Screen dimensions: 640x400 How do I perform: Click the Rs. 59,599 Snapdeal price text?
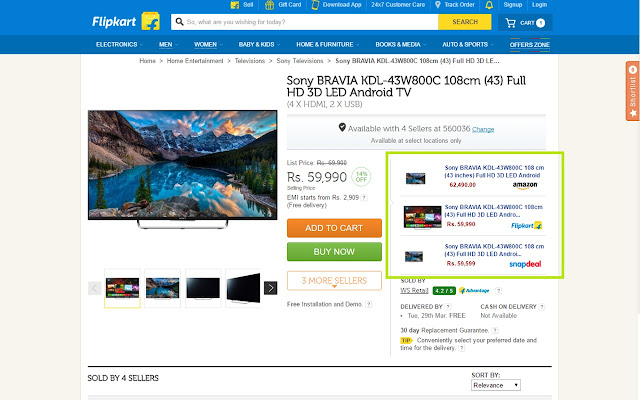pos(461,264)
